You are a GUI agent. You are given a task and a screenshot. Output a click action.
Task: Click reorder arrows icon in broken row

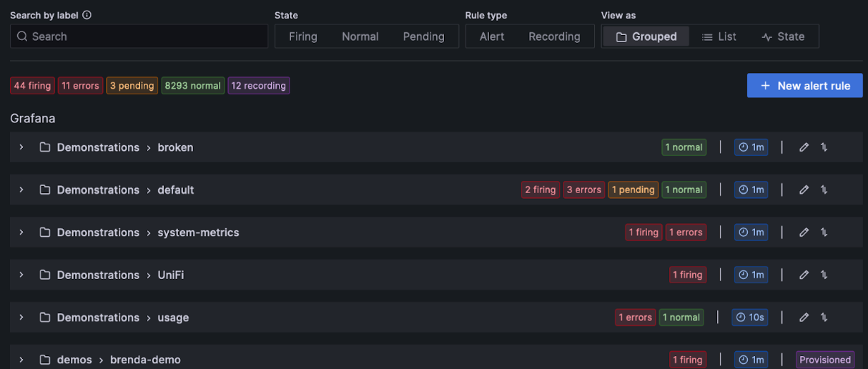click(824, 147)
